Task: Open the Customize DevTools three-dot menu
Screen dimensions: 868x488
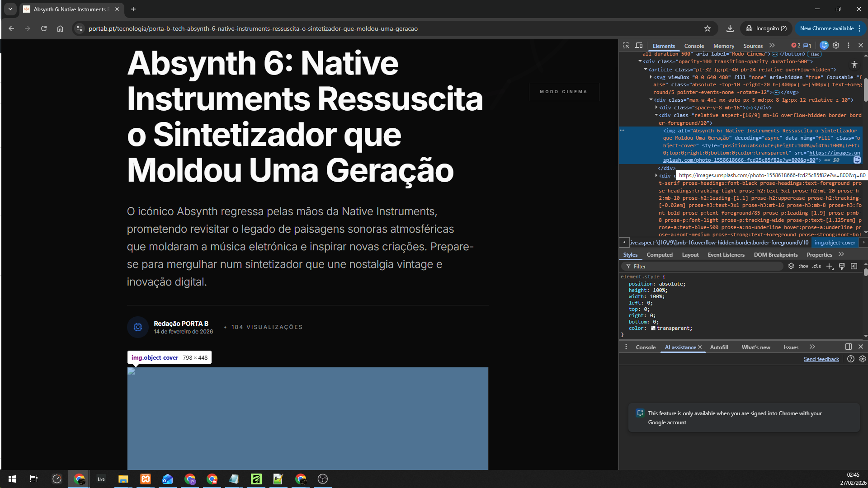Action: pyautogui.click(x=849, y=45)
